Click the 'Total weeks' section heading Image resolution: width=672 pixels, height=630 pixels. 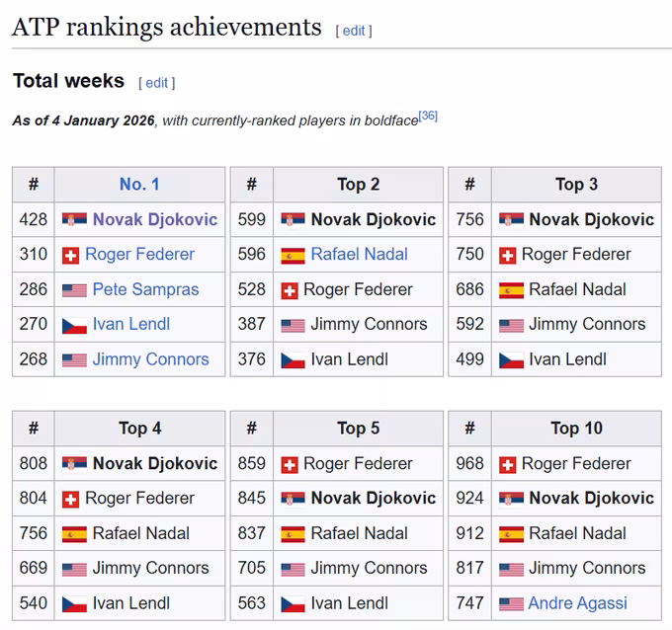(68, 81)
